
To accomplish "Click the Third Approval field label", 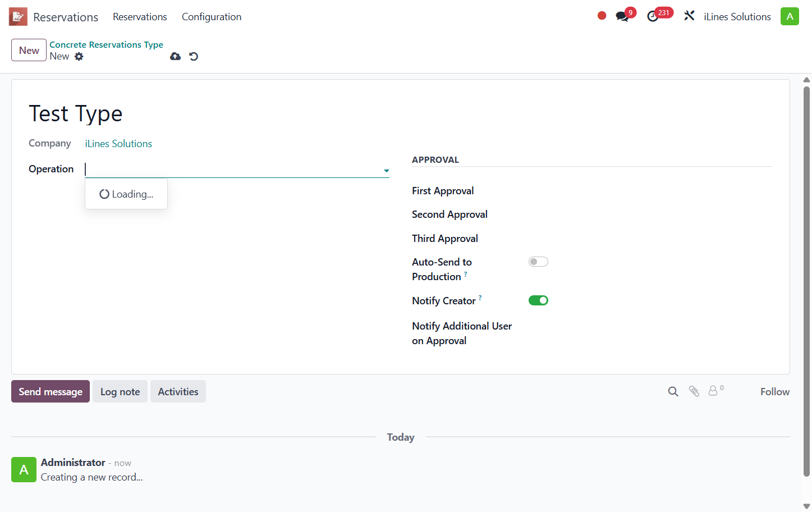I will tap(445, 239).
